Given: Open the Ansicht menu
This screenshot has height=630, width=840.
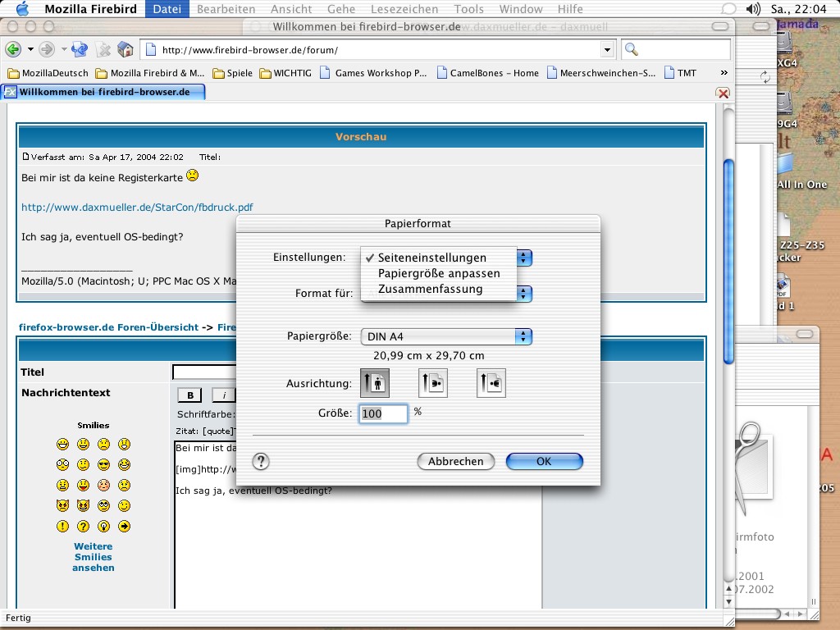Looking at the screenshot, I should pyautogui.click(x=291, y=8).
